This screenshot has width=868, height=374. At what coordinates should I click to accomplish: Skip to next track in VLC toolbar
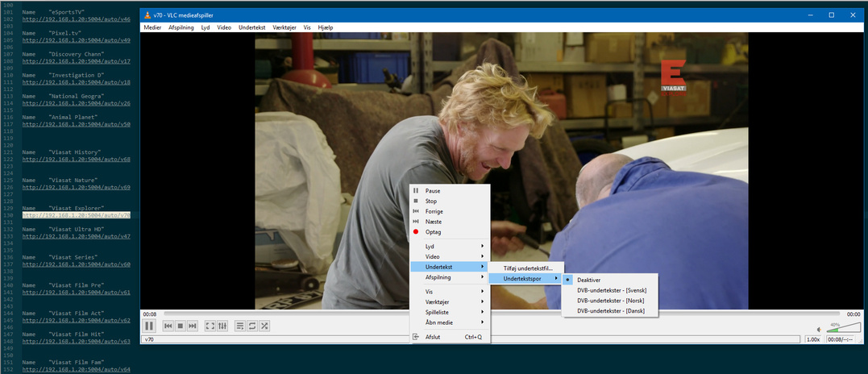[x=192, y=326]
